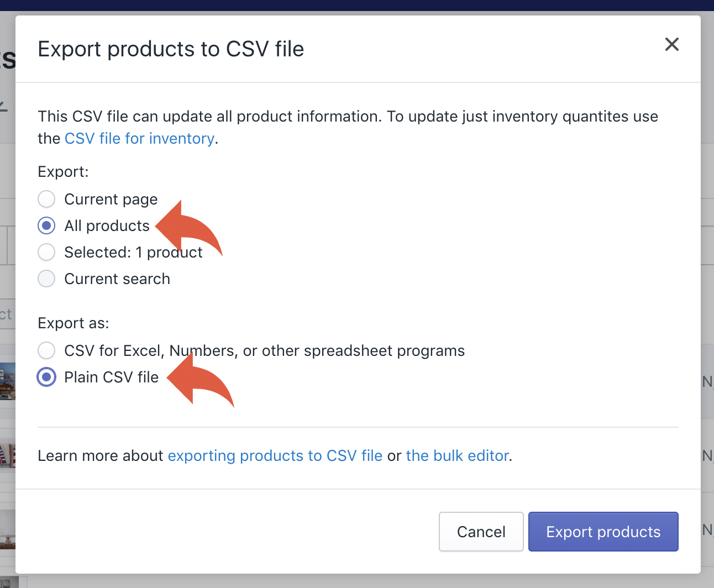Click the spreadsheet programs option label text
The width and height of the screenshot is (714, 588).
pos(264,350)
